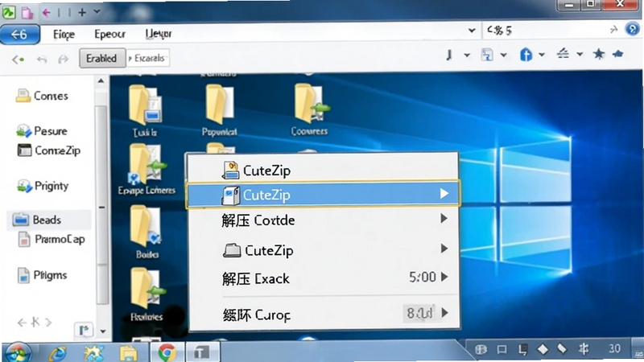The image size is (644, 362).
Task: Select the Exarais breadcrumb segment
Action: click(x=148, y=58)
